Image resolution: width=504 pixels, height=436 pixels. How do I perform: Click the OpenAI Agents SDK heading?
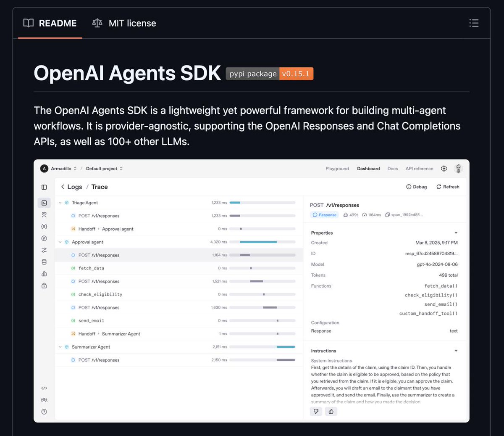tap(127, 73)
